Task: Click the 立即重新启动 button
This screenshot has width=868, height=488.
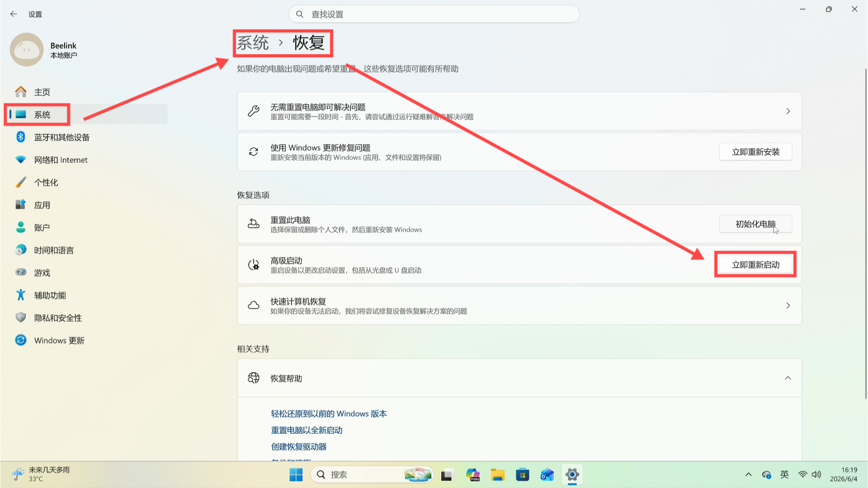Action: tap(755, 265)
